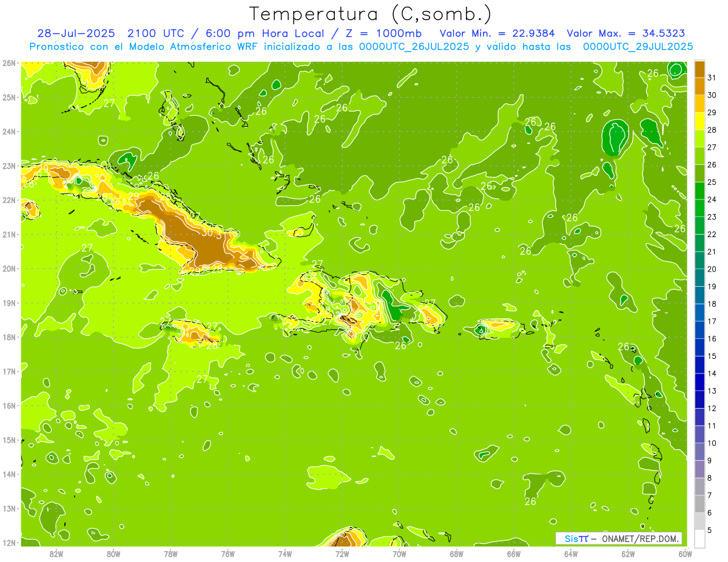Click the '12N' latitude axis label

[x=8, y=543]
